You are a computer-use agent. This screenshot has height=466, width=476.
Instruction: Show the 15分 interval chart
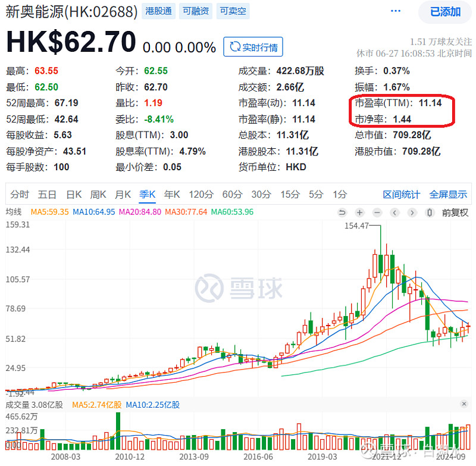click(290, 194)
